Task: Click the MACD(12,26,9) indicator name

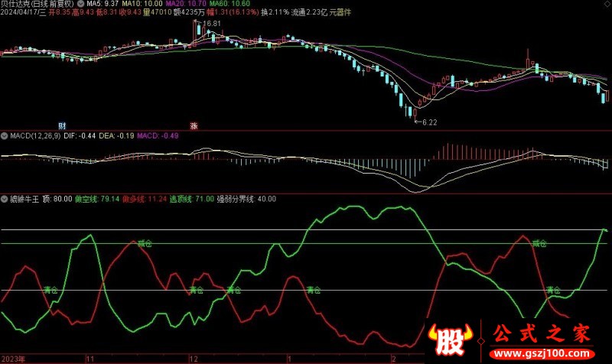Action: click(x=35, y=136)
